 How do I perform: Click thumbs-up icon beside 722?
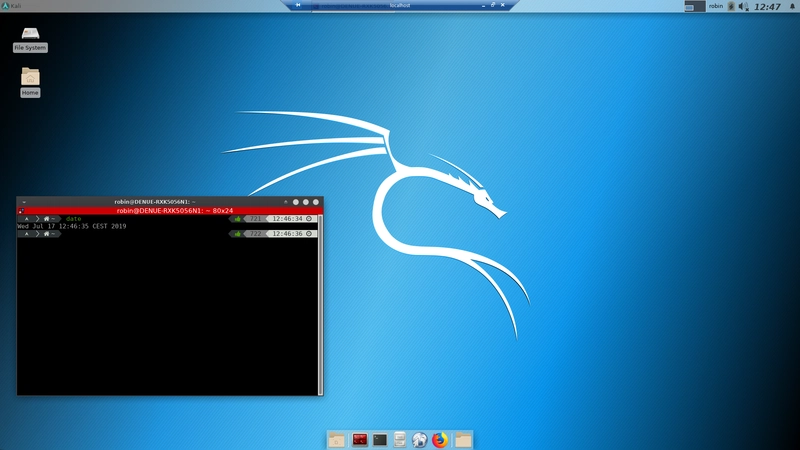click(x=237, y=234)
